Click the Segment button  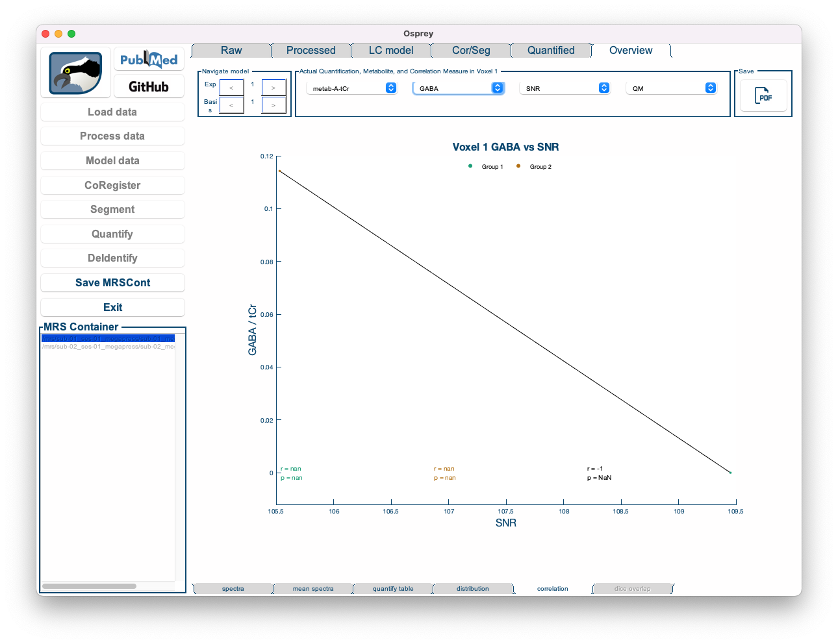112,209
